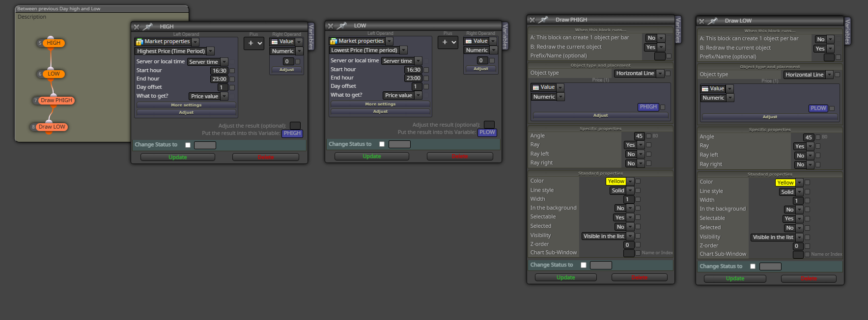
Task: Open Lowest Price (Time period) dropdown
Action: pos(368,50)
